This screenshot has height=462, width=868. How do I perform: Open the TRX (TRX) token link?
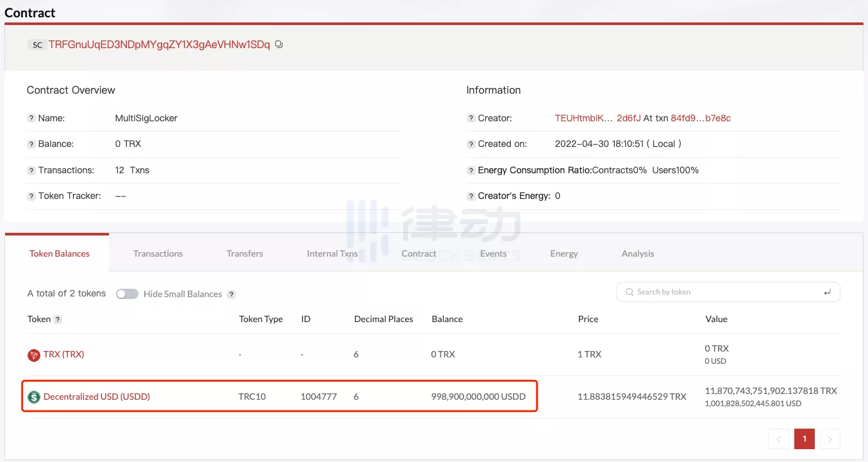(63, 354)
